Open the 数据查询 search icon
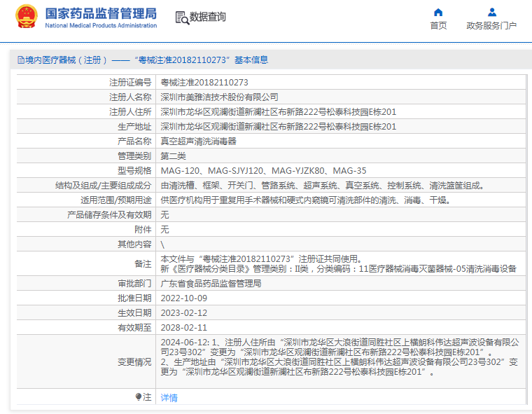 coord(182,18)
